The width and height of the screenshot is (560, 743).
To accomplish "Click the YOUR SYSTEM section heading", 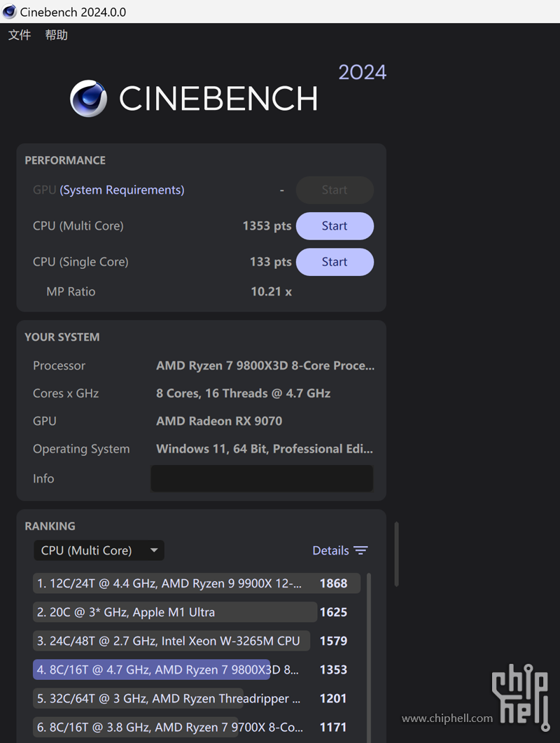I will (62, 337).
